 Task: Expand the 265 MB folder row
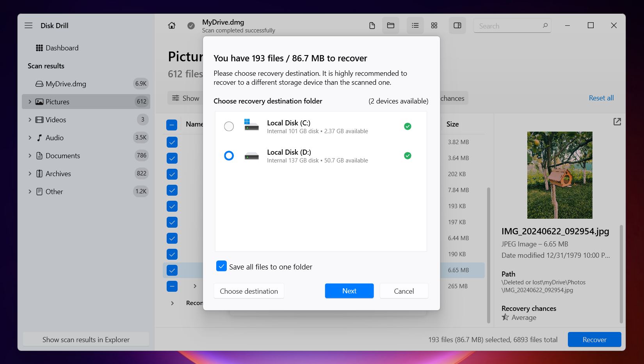pos(195,286)
